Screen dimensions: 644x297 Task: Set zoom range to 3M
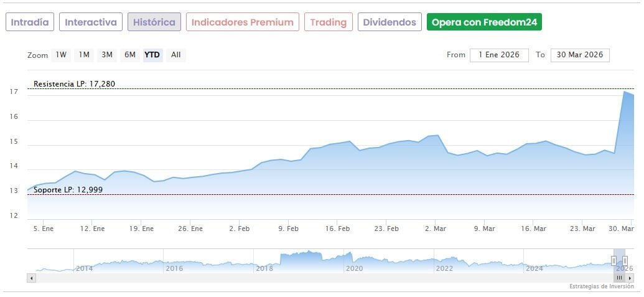[x=107, y=55]
